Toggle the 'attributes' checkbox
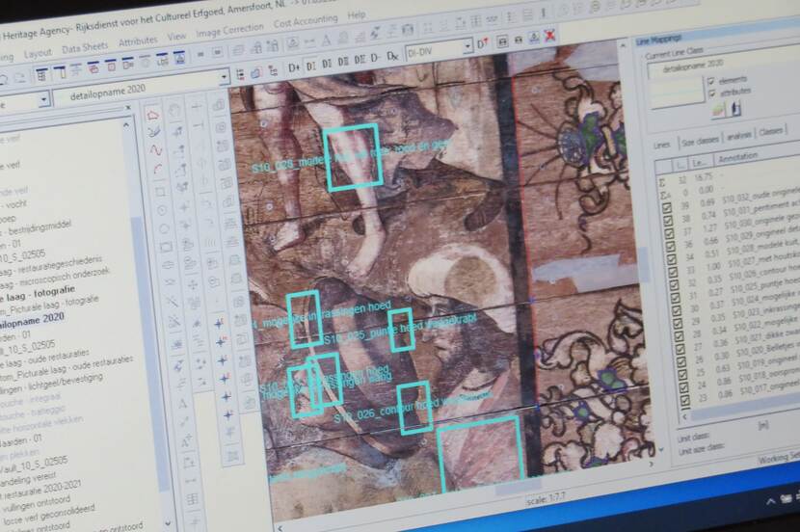The image size is (800, 532). tap(712, 93)
